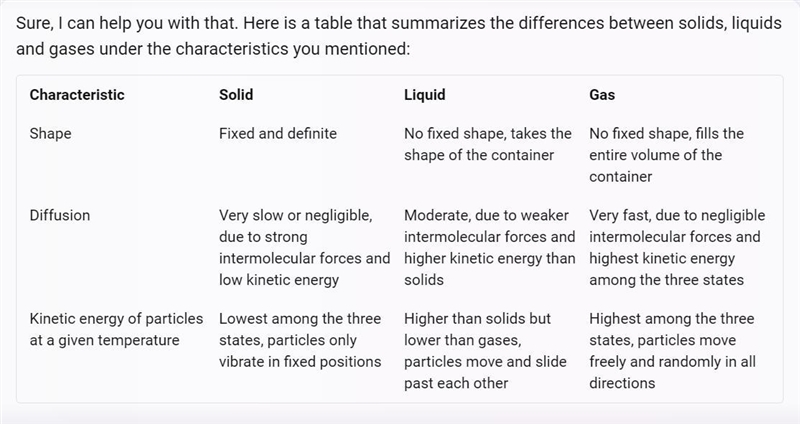Click the words 'vibrate in fixed positions'
The width and height of the screenshot is (800, 424).
pos(300,362)
